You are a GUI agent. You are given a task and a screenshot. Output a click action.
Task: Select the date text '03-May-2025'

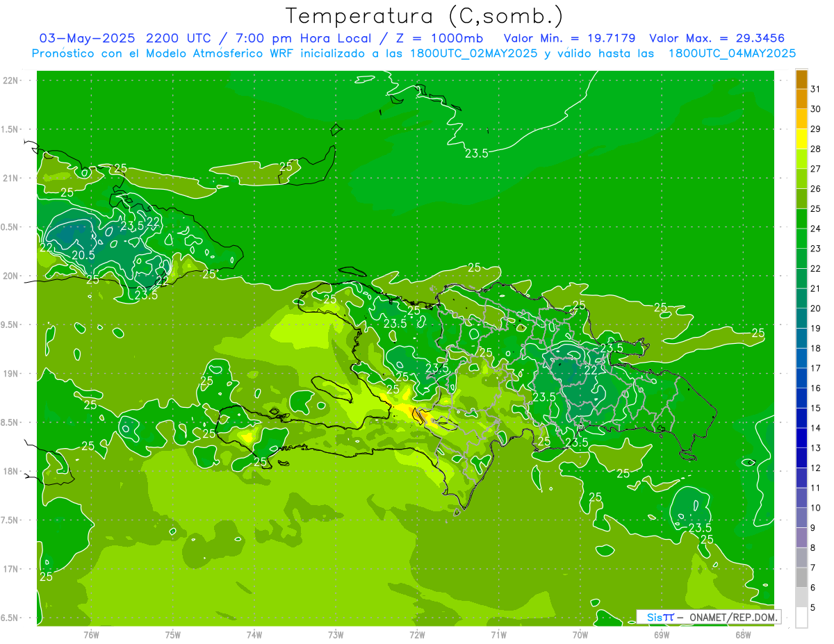pos(87,38)
